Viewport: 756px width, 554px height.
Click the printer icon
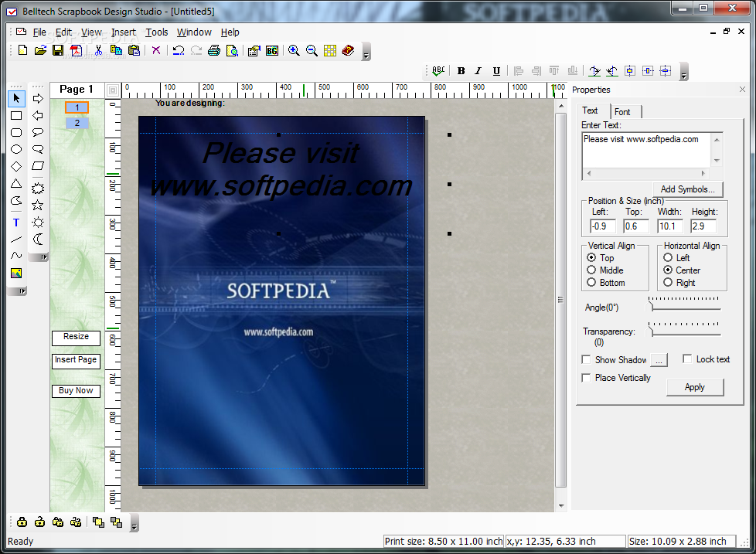coord(214,50)
